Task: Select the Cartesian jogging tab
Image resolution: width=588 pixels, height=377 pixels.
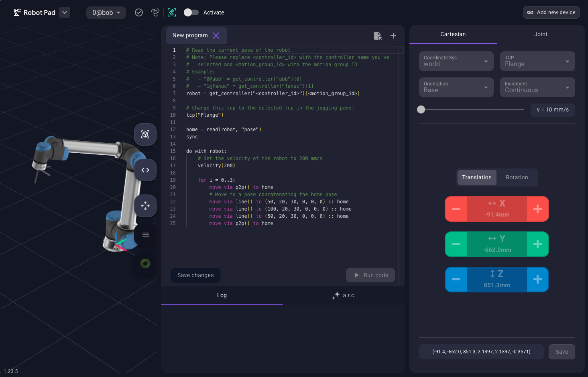Action: [x=453, y=34]
